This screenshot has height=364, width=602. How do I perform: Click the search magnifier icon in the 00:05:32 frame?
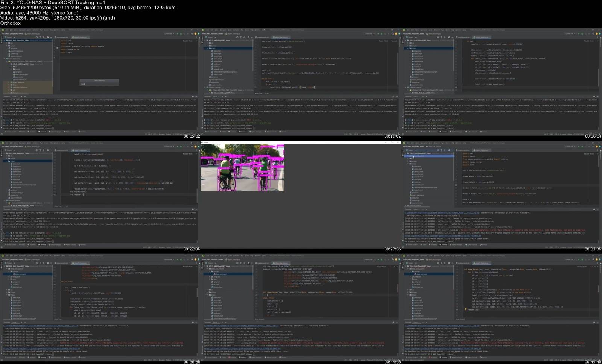click(192, 34)
